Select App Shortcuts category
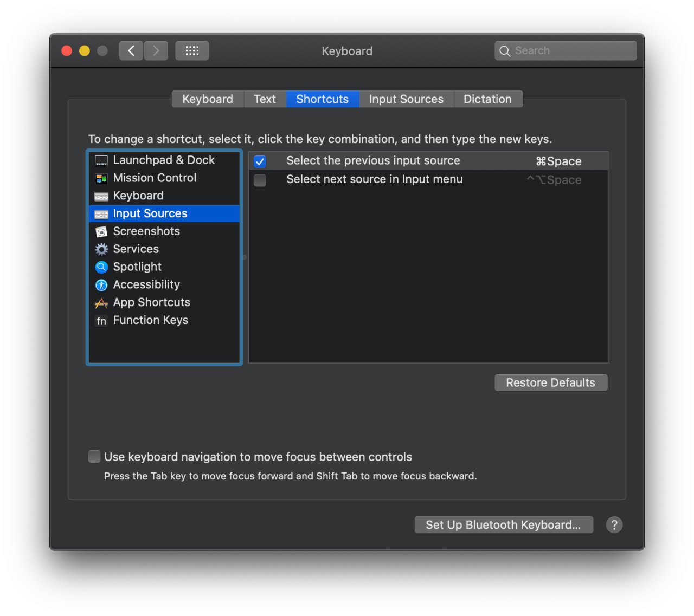The width and height of the screenshot is (694, 616). tap(164, 303)
